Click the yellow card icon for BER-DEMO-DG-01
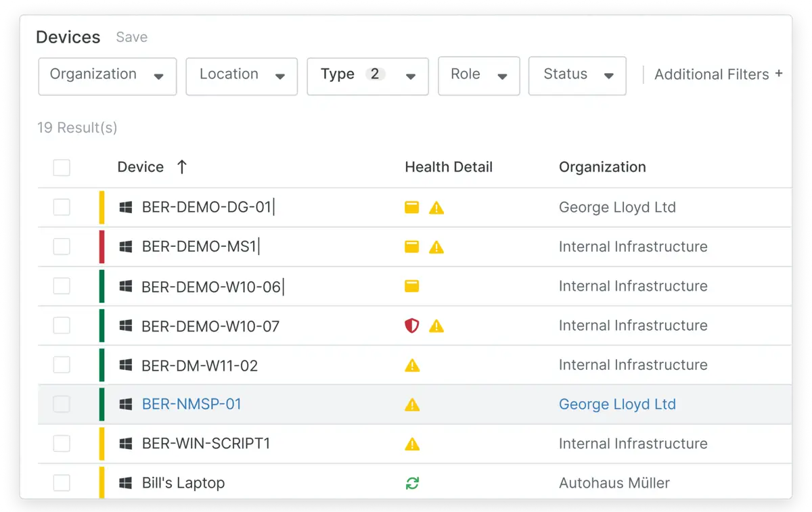Viewport: 812px width, 512px height. click(411, 208)
